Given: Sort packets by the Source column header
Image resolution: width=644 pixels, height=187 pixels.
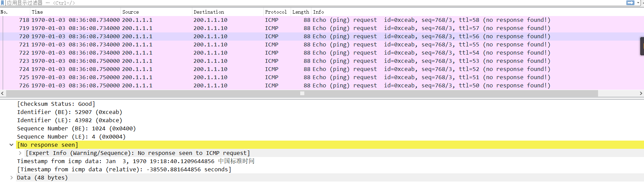Looking at the screenshot, I should pyautogui.click(x=131, y=12).
